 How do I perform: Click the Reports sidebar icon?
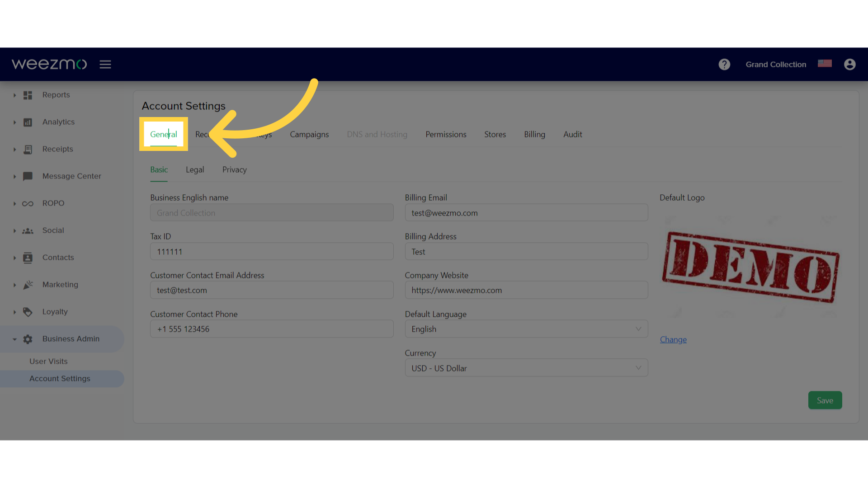(28, 95)
